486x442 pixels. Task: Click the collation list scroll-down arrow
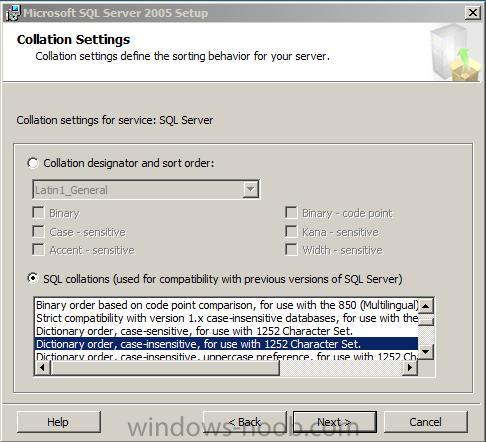(x=426, y=352)
